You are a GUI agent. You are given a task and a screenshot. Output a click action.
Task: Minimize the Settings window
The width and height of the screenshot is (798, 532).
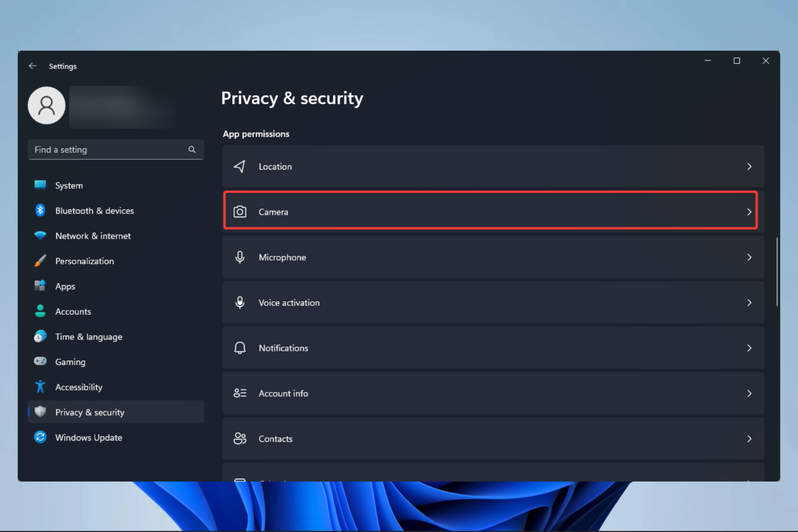point(708,61)
